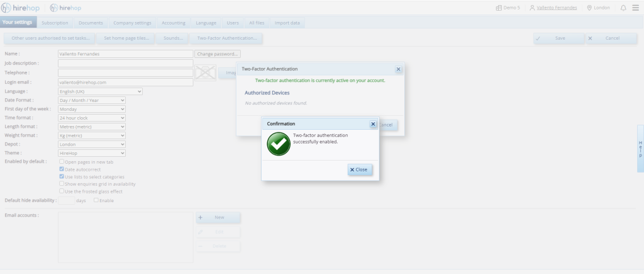This screenshot has height=274, width=644.
Task: Click the London depot location indicator
Action: [599, 8]
